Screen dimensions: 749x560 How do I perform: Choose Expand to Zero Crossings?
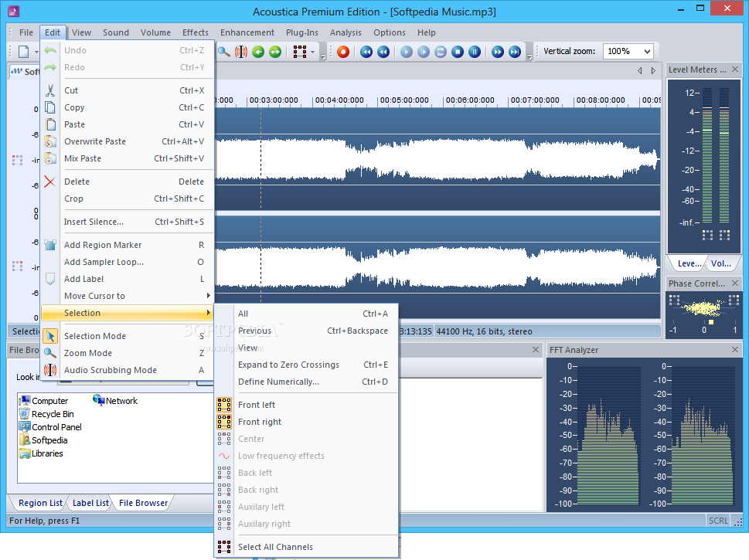(306, 365)
